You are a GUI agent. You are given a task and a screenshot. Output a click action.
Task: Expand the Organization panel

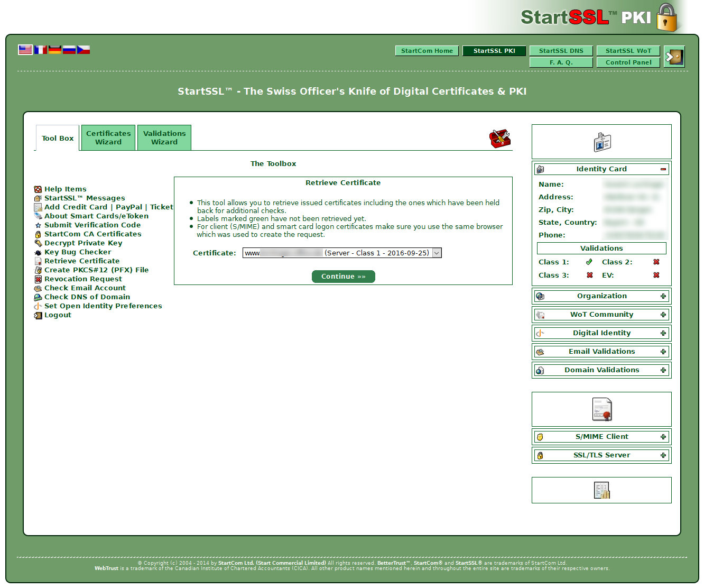[x=663, y=296]
